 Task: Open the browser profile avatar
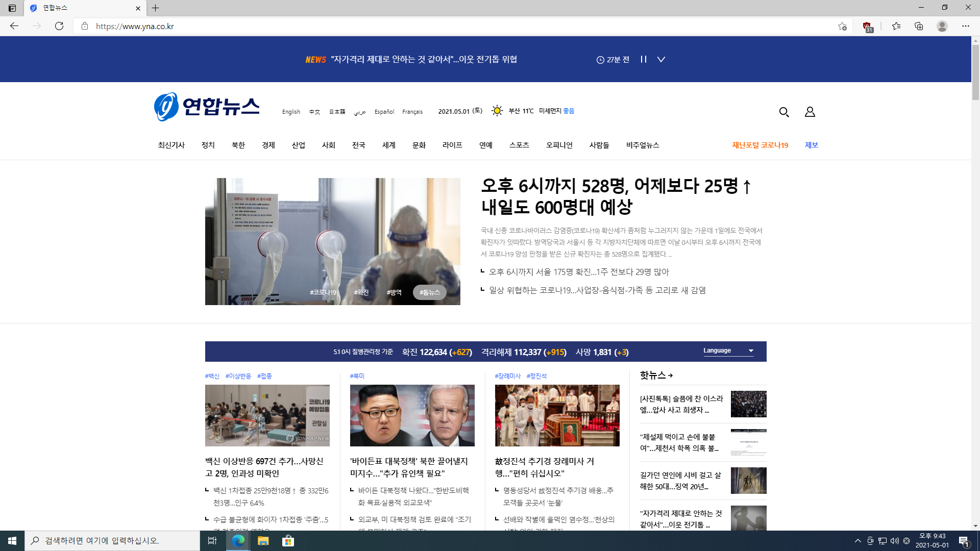[x=942, y=26]
